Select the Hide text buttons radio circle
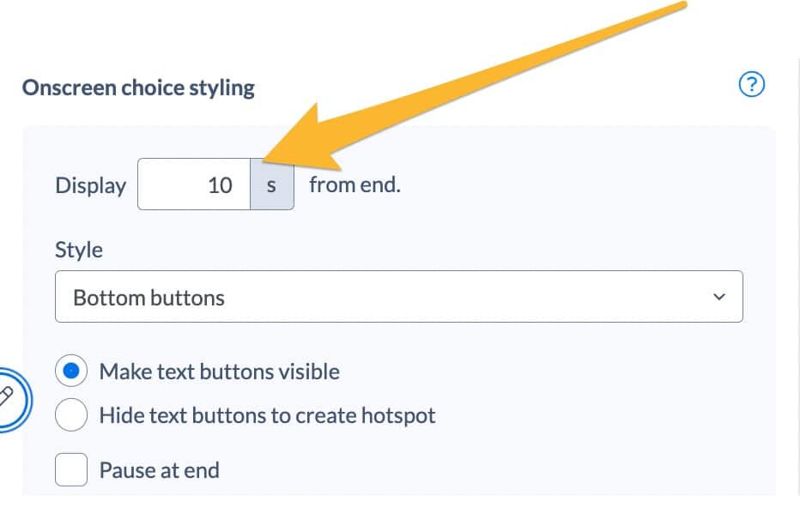Screen dimensions: 800x532 click(71, 414)
